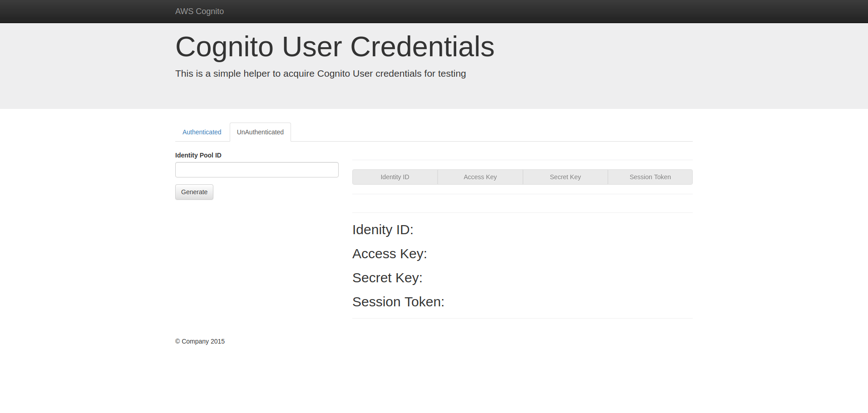Focus the Identity Pool ID input field

[257, 170]
